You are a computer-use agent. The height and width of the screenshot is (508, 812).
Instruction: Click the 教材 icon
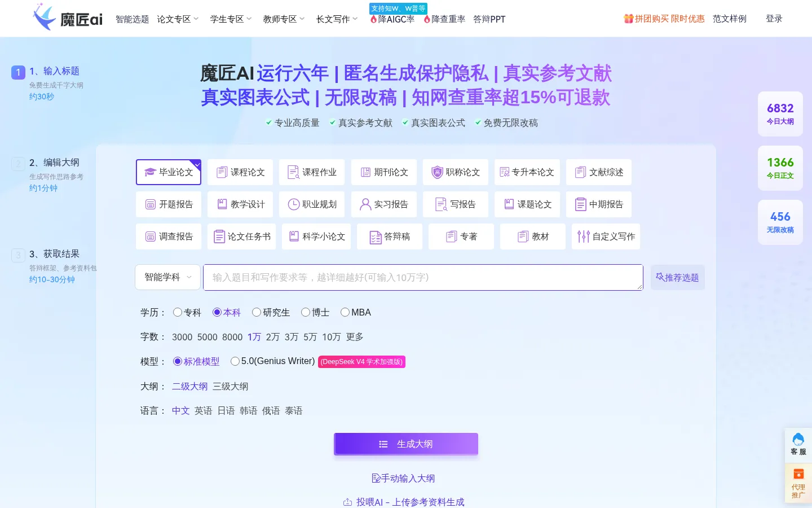523,237
